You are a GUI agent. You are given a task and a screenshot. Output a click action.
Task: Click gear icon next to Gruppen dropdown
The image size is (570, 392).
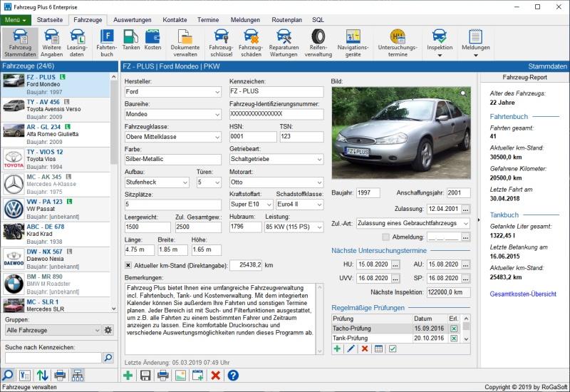click(x=108, y=330)
